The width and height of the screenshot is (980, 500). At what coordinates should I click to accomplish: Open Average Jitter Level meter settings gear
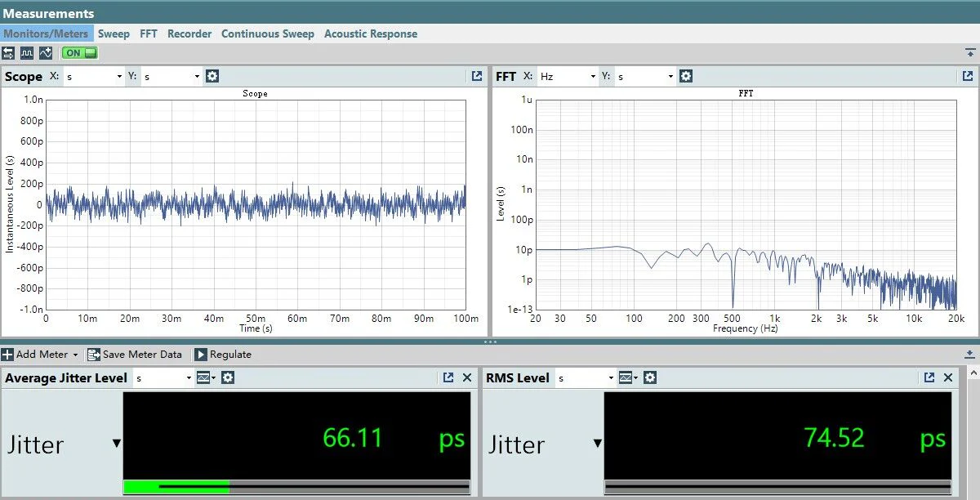[x=228, y=377]
